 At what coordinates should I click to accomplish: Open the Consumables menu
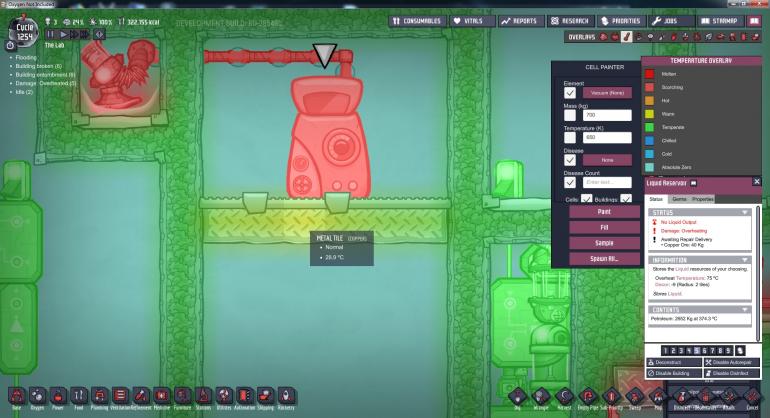(417, 21)
